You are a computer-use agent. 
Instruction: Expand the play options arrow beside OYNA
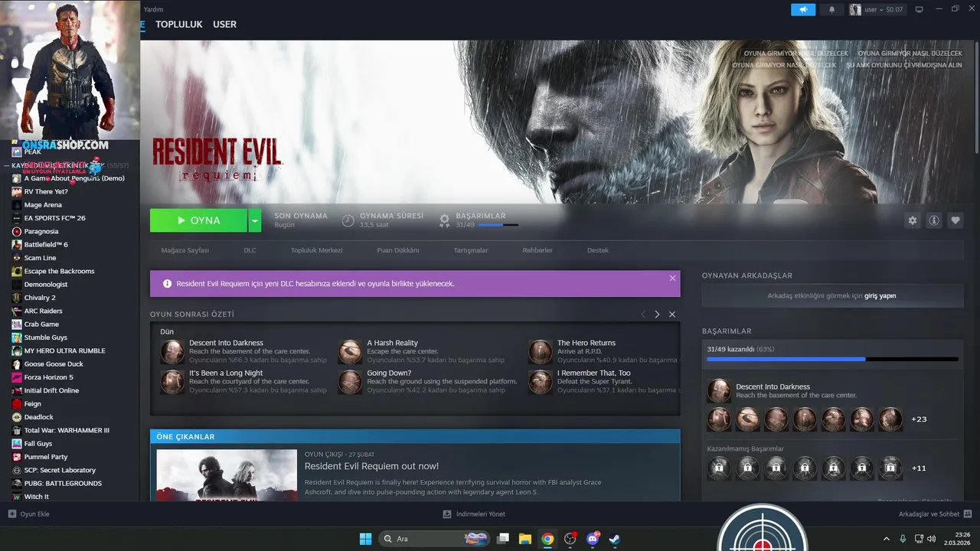click(255, 220)
